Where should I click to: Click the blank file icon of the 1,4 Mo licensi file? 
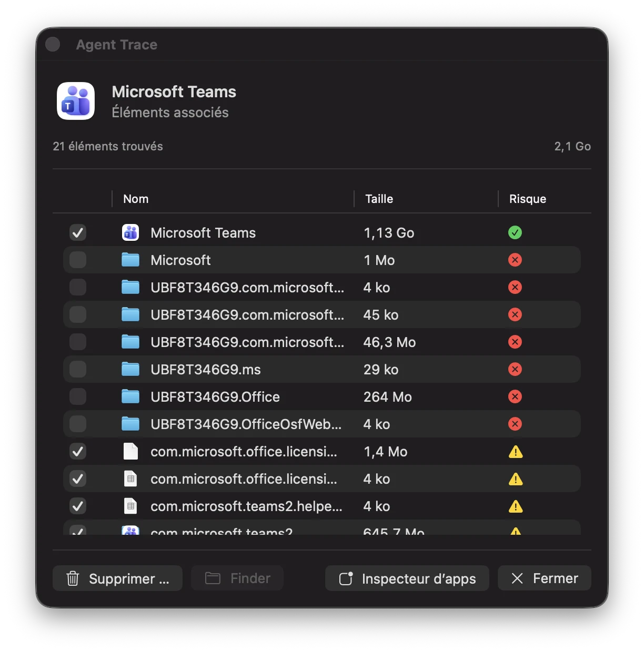click(130, 451)
